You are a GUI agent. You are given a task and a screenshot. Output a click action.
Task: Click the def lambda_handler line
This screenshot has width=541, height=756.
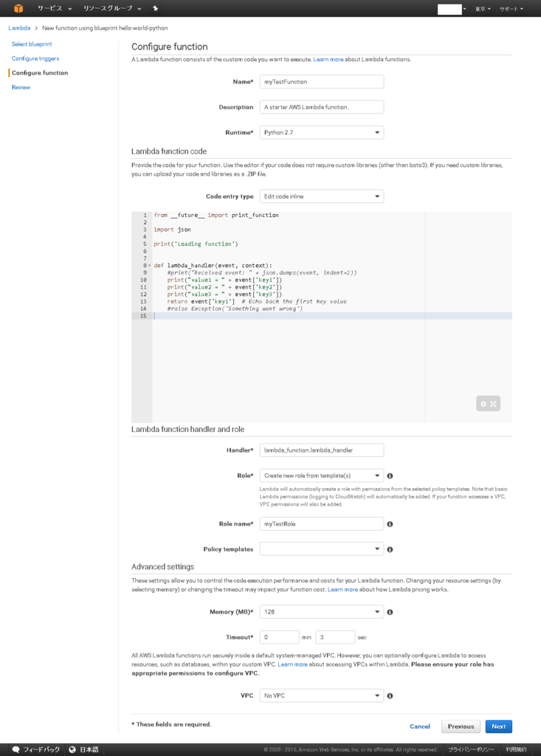(213, 266)
